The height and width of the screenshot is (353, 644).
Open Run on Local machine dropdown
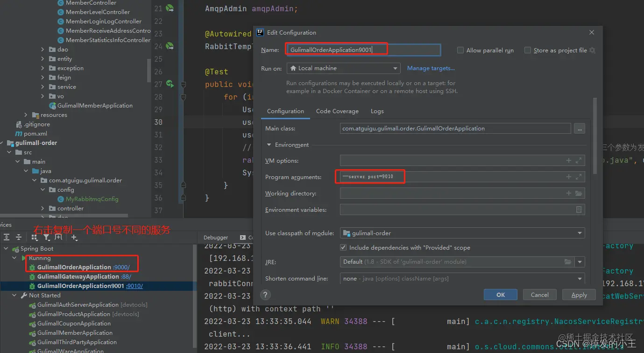[x=343, y=68]
